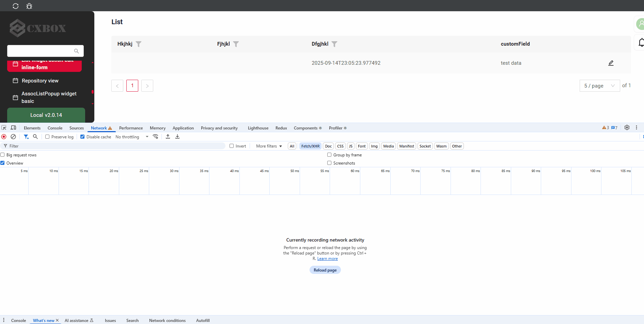Click export HAR download icon
Image resolution: width=644 pixels, height=324 pixels.
(x=177, y=137)
